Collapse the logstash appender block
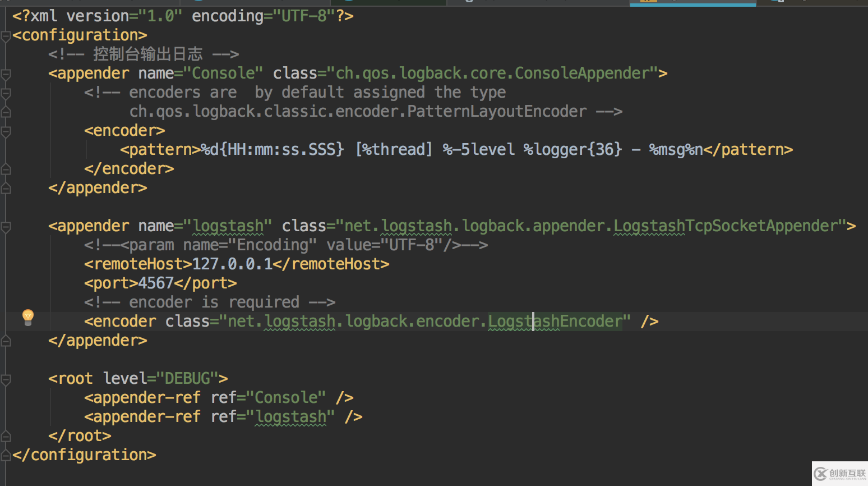The height and width of the screenshot is (486, 868). click(x=6, y=226)
